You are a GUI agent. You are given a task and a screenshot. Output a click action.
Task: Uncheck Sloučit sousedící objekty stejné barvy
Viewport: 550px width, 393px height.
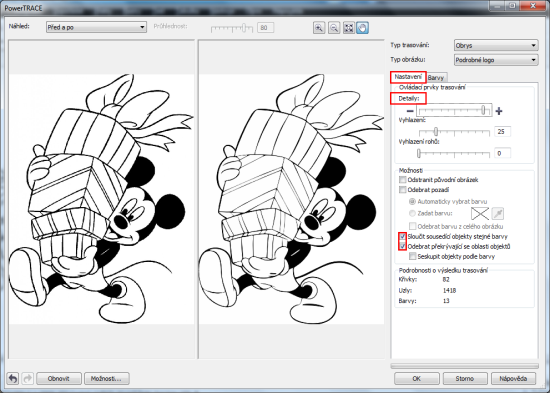pos(403,237)
